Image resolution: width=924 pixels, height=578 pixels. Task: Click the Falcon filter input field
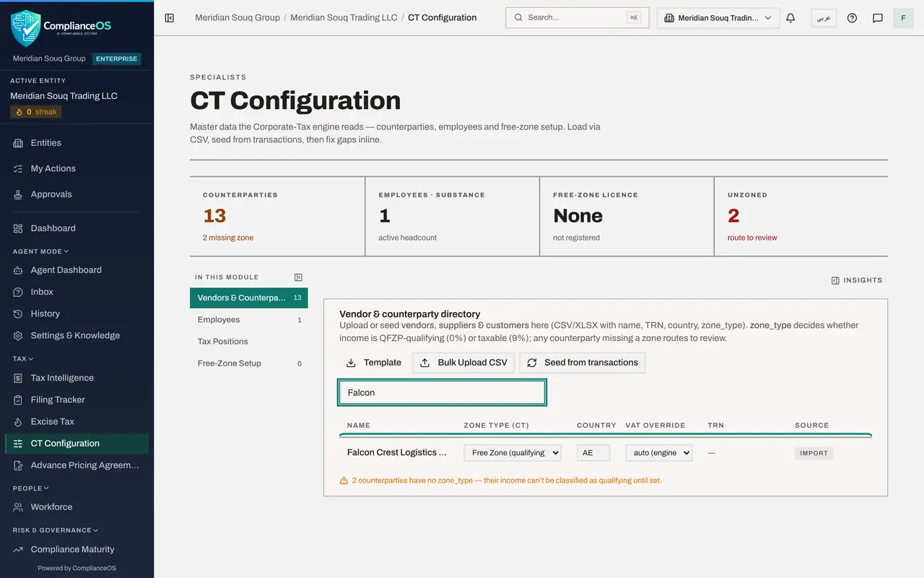[443, 392]
